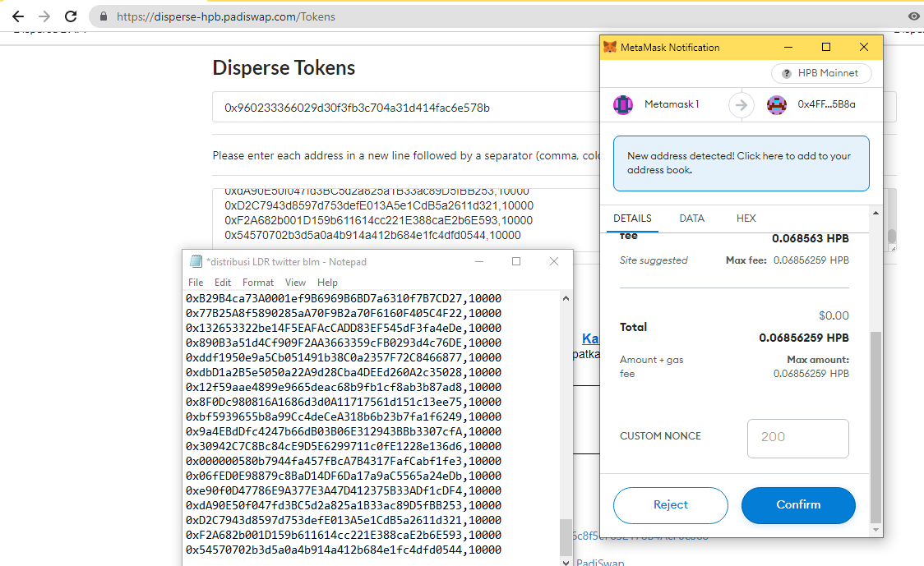Click the Notepad line starting 0x9a4EBdDfc4
The width and height of the screenshot is (924, 566).
pos(344,431)
